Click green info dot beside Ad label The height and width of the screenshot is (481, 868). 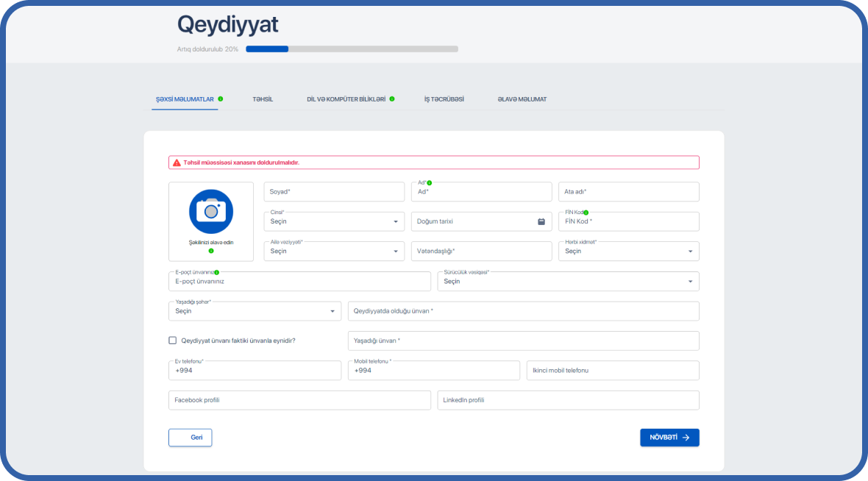pos(429,182)
